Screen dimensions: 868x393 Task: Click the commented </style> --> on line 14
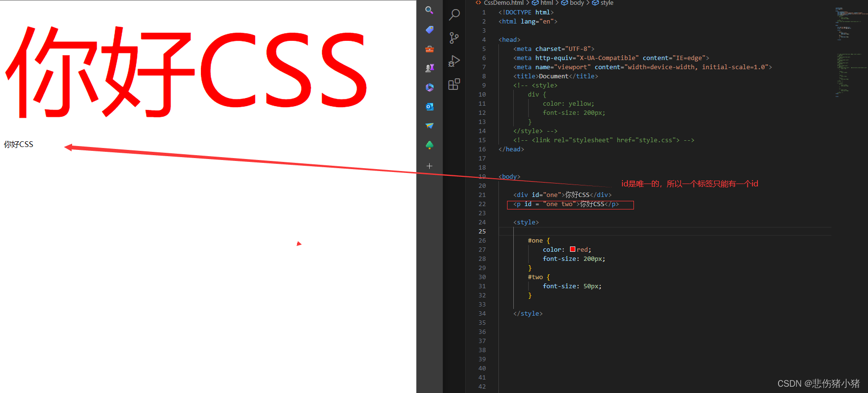pyautogui.click(x=535, y=131)
